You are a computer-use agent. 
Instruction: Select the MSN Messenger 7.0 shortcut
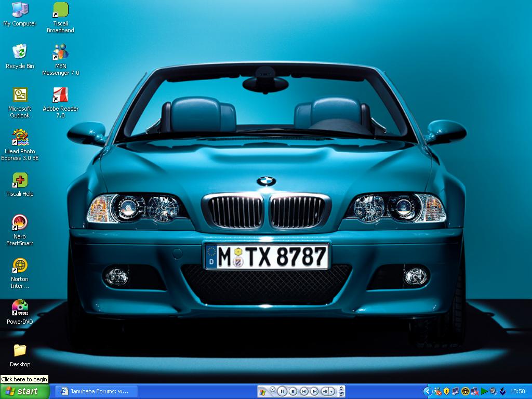(x=60, y=60)
